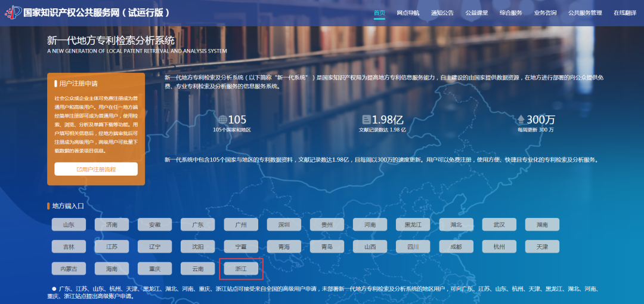This screenshot has height=304, width=644.
Task: Open the 内蒙古 local portal
Action: [x=69, y=269]
